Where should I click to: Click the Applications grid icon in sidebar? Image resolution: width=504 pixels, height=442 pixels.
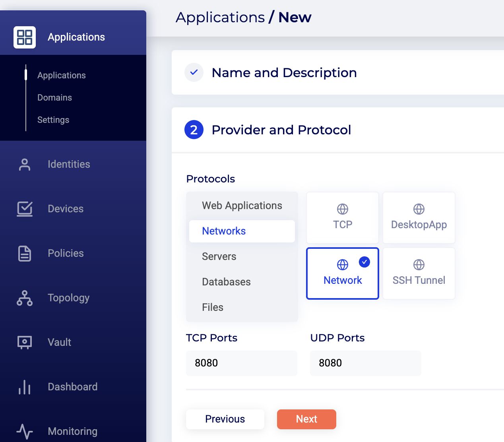(25, 37)
